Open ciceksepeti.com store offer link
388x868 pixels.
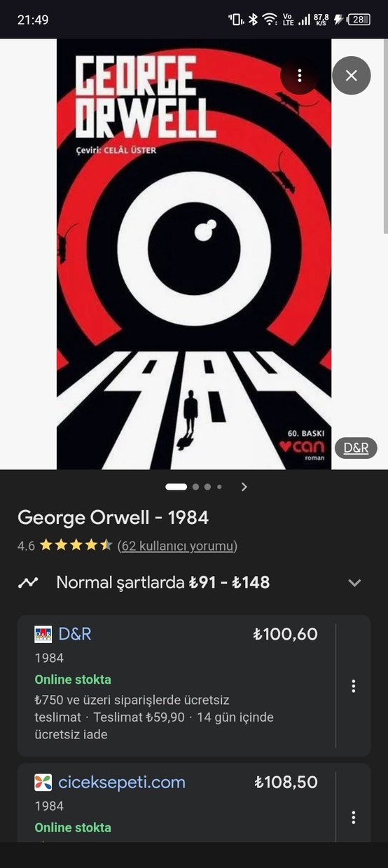coord(122,783)
